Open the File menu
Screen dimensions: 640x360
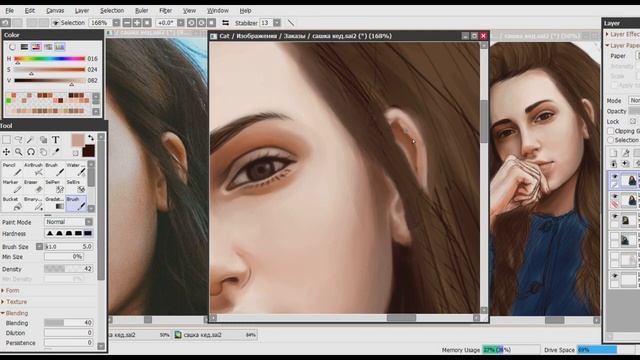(x=9, y=11)
